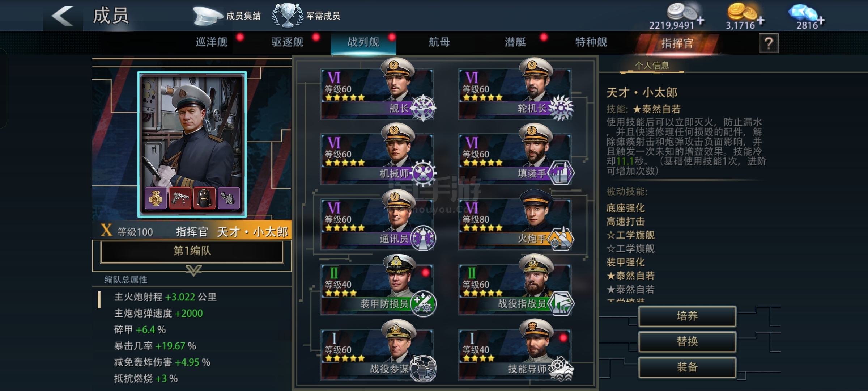
Task: Add silver coins with plus icon
Action: click(701, 21)
